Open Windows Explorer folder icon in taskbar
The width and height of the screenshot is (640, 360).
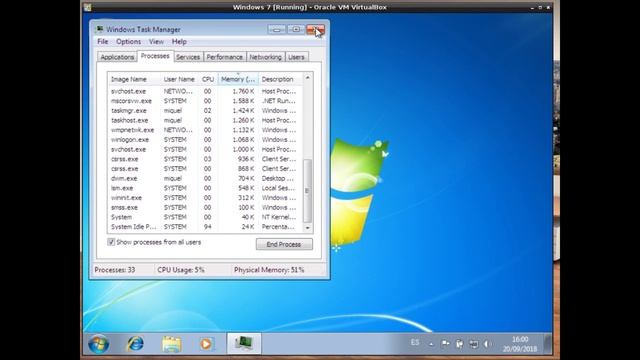pos(172,344)
